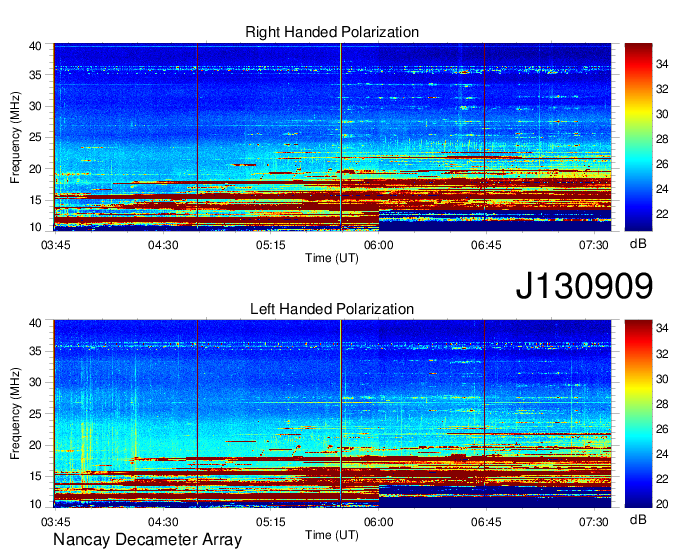Click dB unit beside Right Handed color bar
The image size is (680, 552).
click(638, 244)
